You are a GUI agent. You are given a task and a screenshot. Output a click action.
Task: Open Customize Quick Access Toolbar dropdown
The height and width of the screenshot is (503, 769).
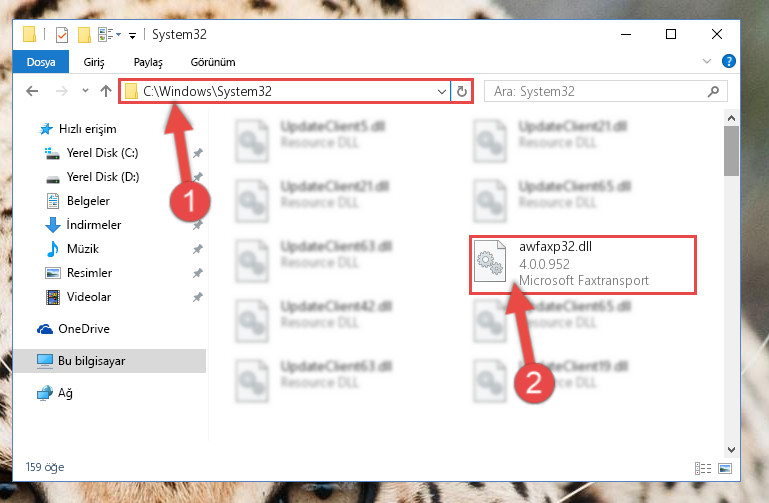click(x=132, y=35)
